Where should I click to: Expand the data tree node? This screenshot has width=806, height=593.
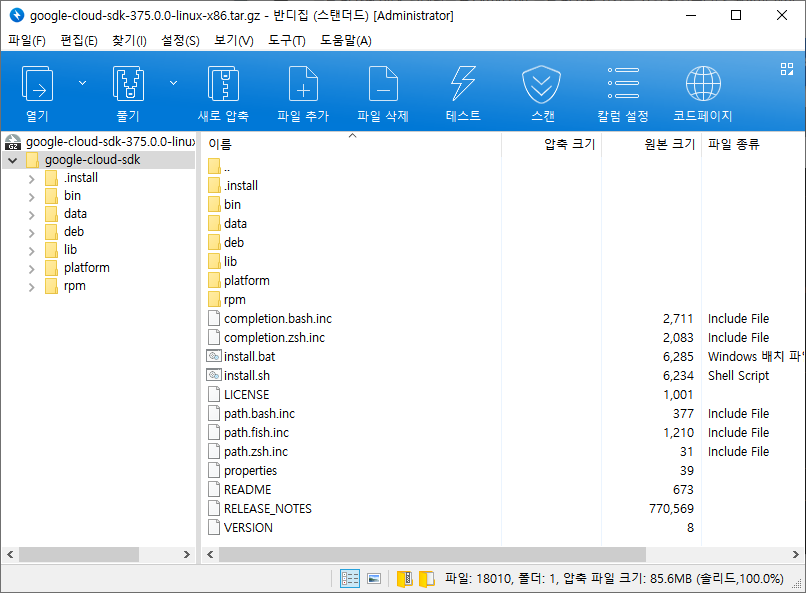coord(31,215)
